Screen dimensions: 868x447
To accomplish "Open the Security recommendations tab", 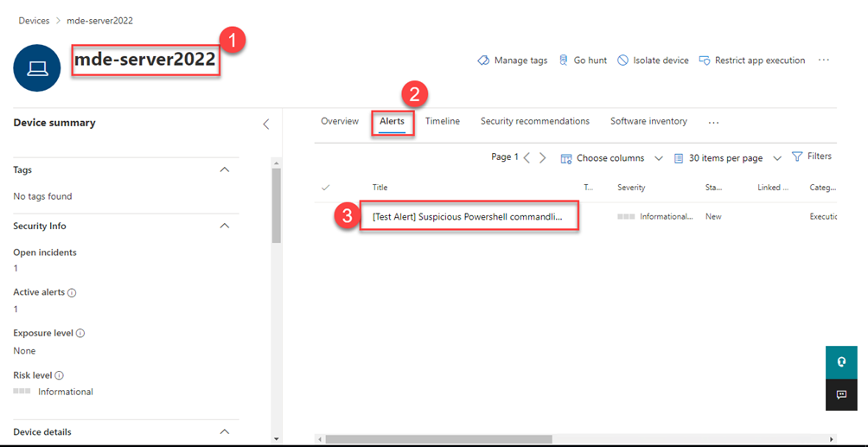I will coord(535,121).
